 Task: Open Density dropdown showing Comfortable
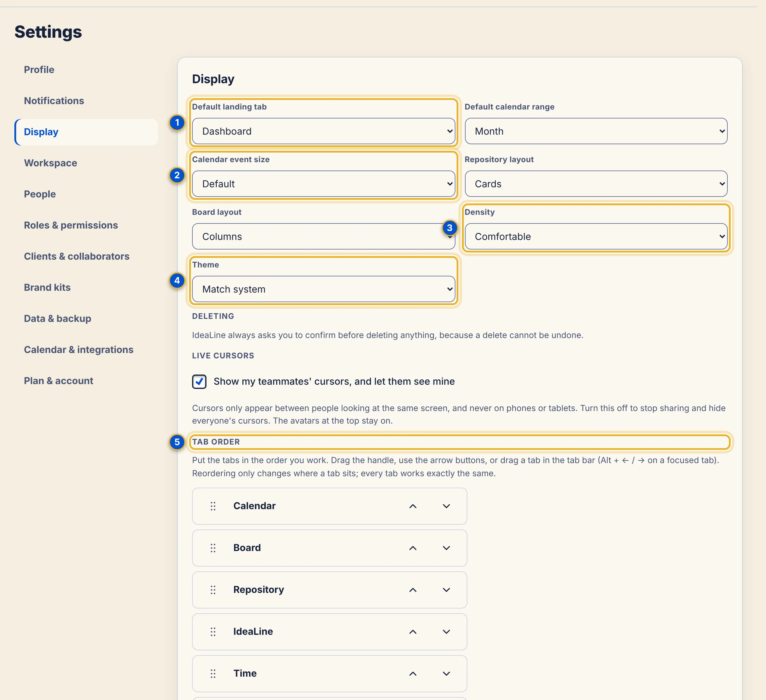596,236
